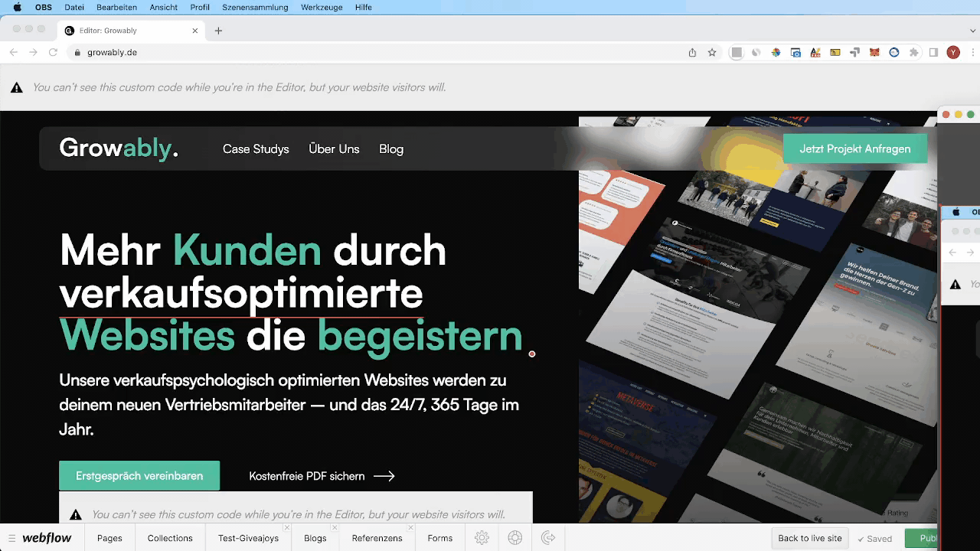Open the Bearbeiten menu
The width and height of the screenshot is (980, 551).
[116, 7]
